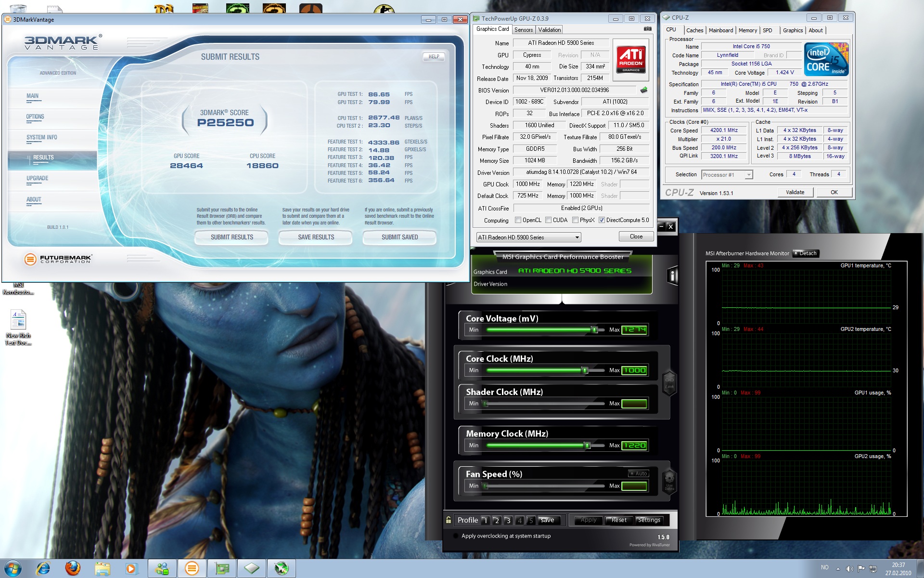Minimize the MSI Afterburner window
The image size is (924, 578).
661,226
